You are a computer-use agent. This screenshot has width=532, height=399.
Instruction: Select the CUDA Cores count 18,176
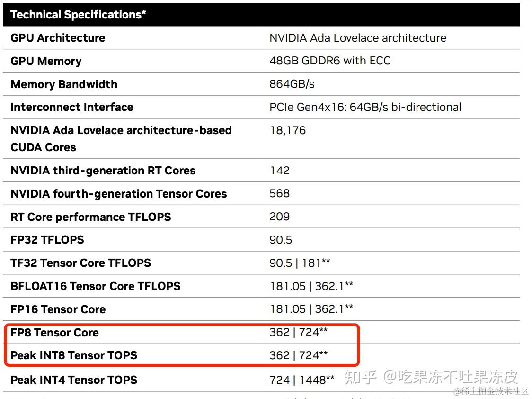coord(287,130)
